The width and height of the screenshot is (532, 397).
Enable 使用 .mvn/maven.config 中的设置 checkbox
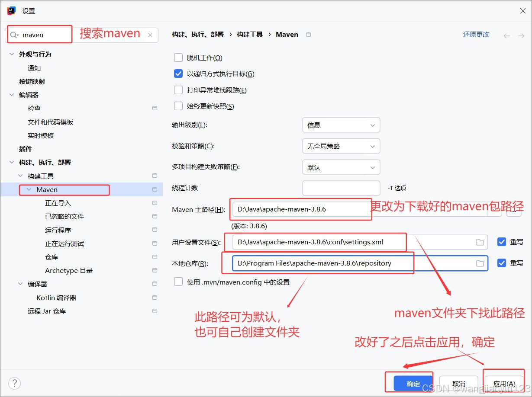(x=178, y=282)
